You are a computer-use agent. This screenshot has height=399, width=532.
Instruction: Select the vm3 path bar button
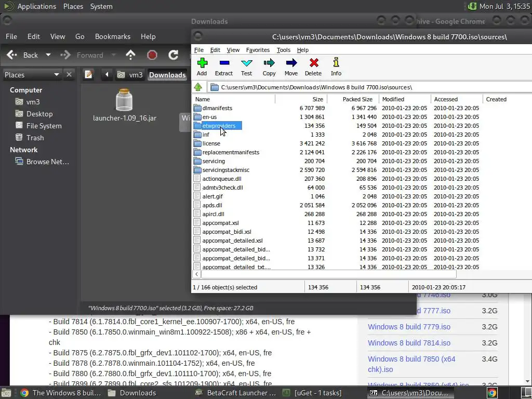(130, 75)
